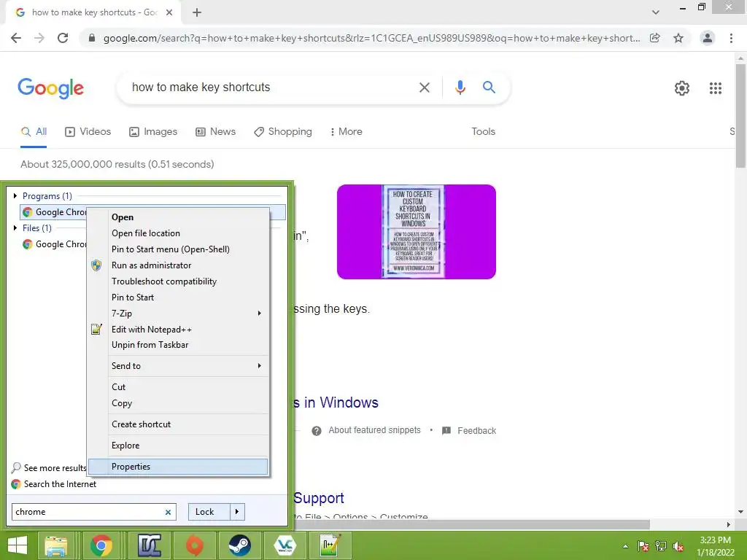The height and width of the screenshot is (560, 747).
Task: Open the search Tools button
Action: (483, 131)
